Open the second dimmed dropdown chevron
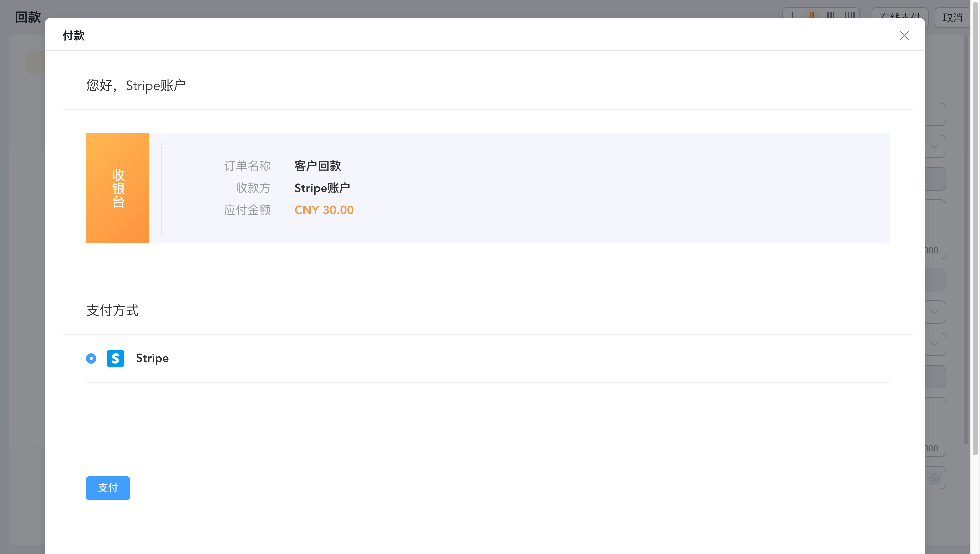Image resolution: width=980 pixels, height=554 pixels. [934, 312]
